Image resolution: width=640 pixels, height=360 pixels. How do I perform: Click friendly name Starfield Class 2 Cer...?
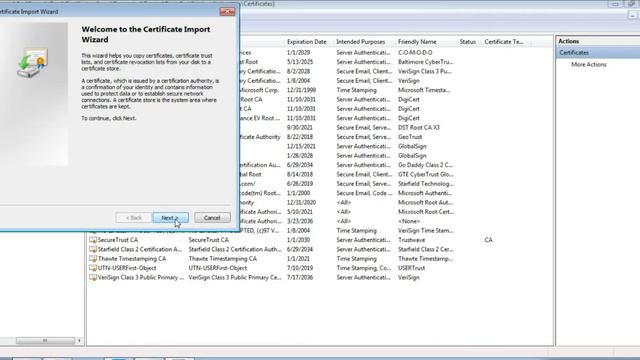pos(426,250)
